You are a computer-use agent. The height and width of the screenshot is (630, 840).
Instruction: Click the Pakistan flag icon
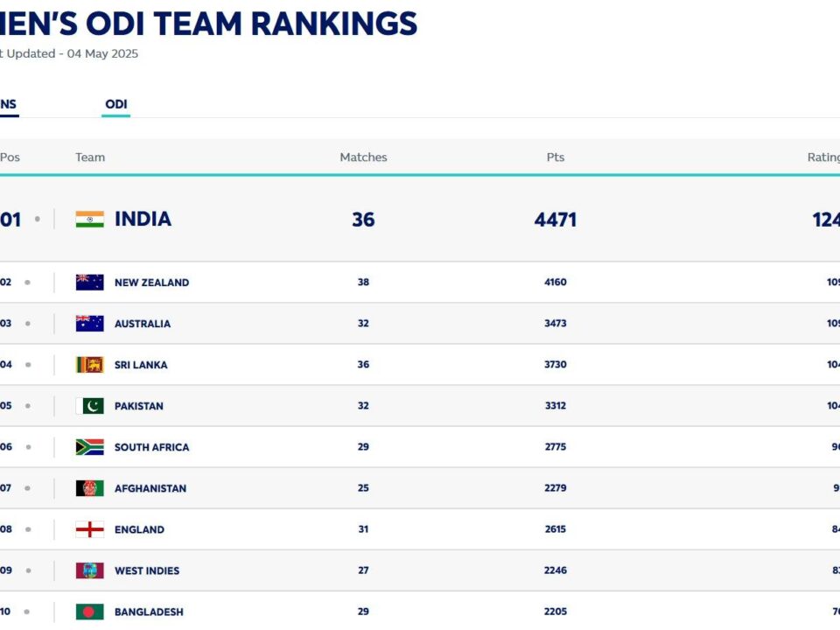(x=89, y=406)
